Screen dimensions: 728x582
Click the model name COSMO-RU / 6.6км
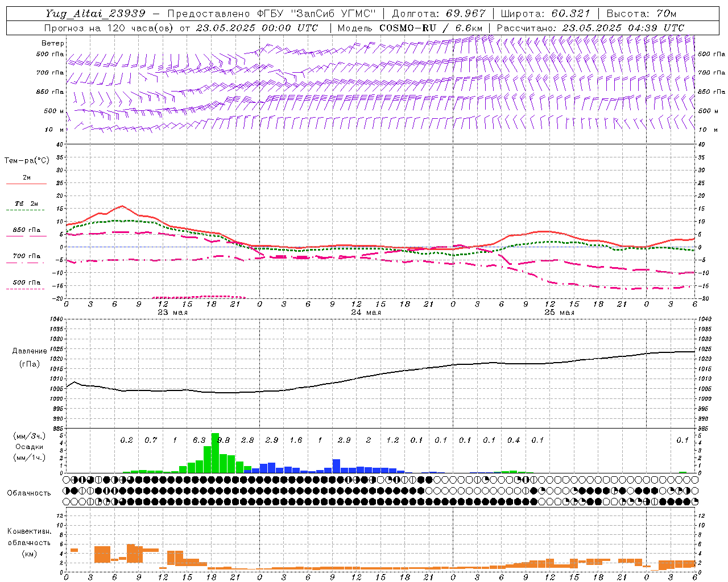[431, 28]
